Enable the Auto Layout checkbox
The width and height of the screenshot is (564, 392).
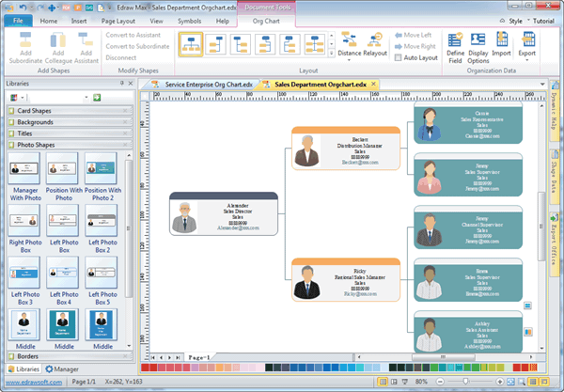click(398, 58)
